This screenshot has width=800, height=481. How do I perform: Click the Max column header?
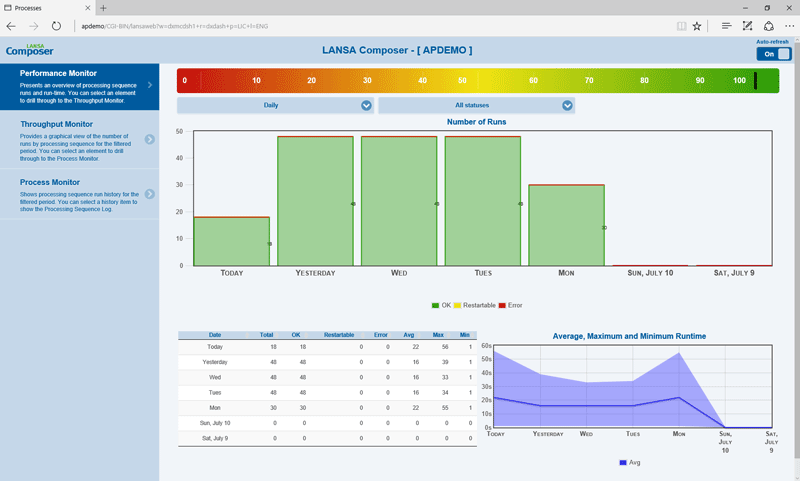pos(438,335)
